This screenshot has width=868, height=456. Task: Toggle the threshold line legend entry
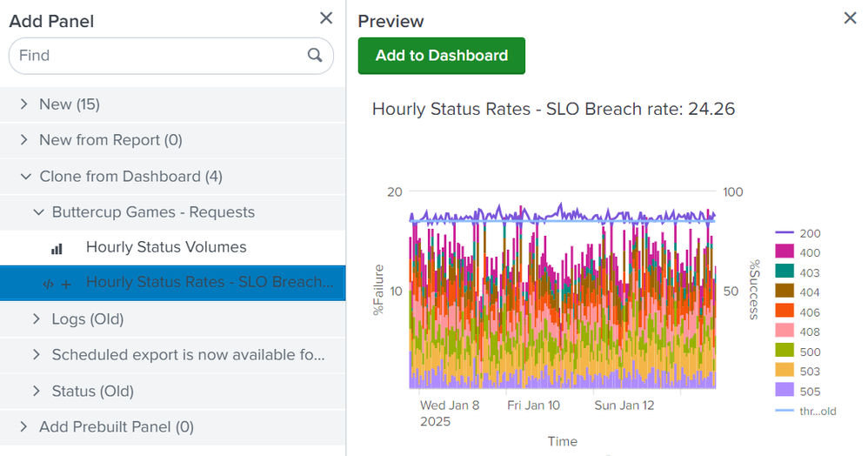[816, 411]
